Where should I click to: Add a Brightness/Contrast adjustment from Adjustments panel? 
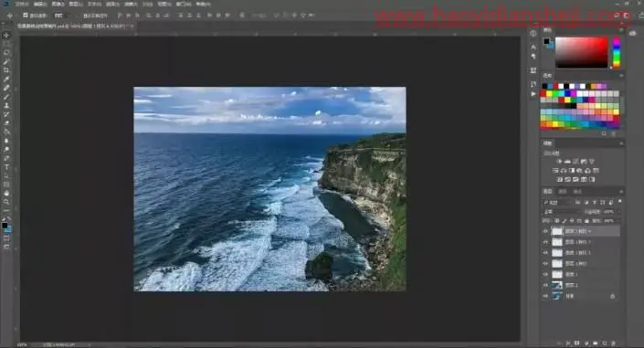(559, 162)
